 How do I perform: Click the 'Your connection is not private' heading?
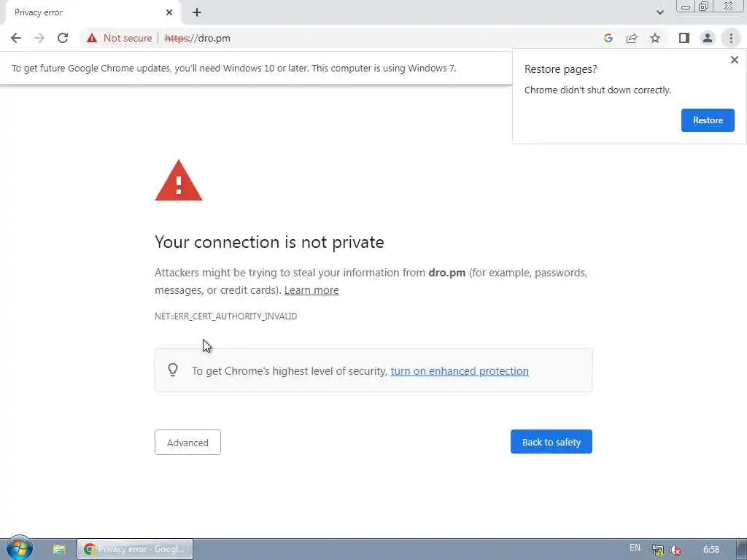pyautogui.click(x=269, y=242)
